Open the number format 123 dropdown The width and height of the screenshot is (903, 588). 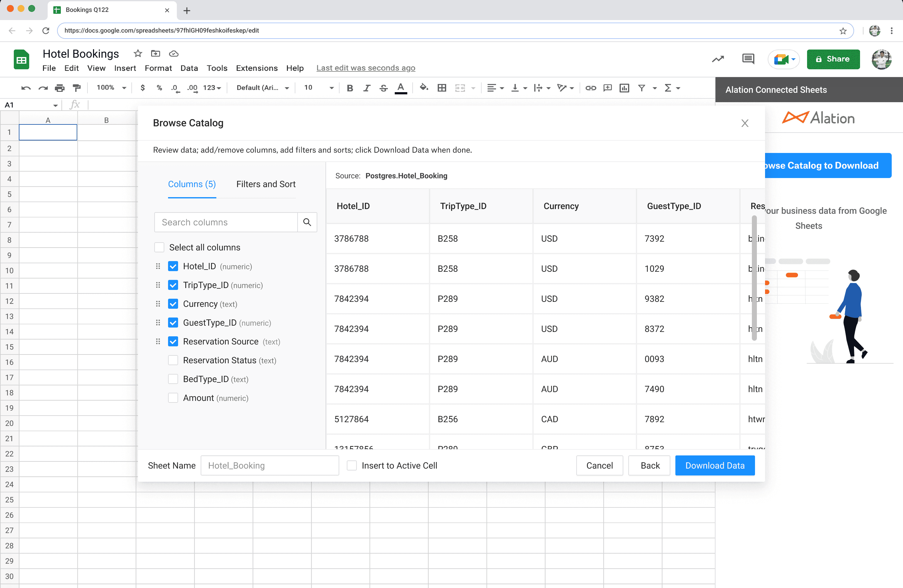tap(212, 87)
